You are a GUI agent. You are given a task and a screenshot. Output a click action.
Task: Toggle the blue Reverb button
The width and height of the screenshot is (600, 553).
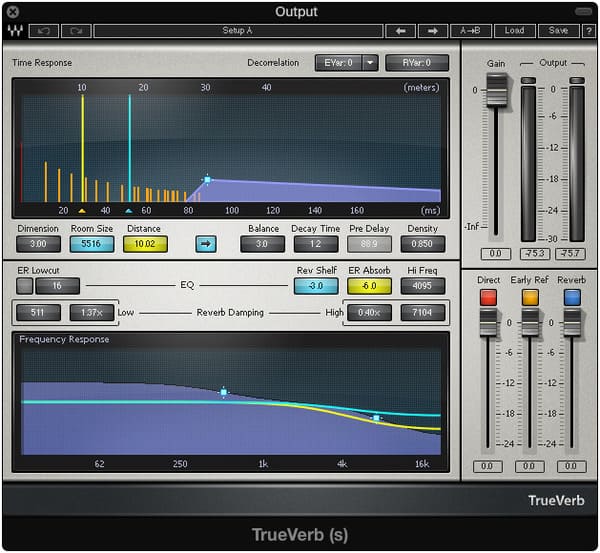(572, 297)
